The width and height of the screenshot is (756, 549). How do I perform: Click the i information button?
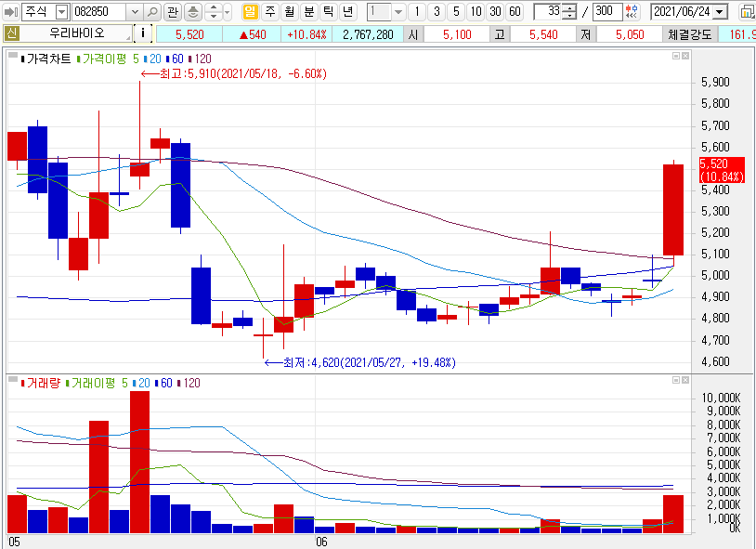(x=143, y=33)
